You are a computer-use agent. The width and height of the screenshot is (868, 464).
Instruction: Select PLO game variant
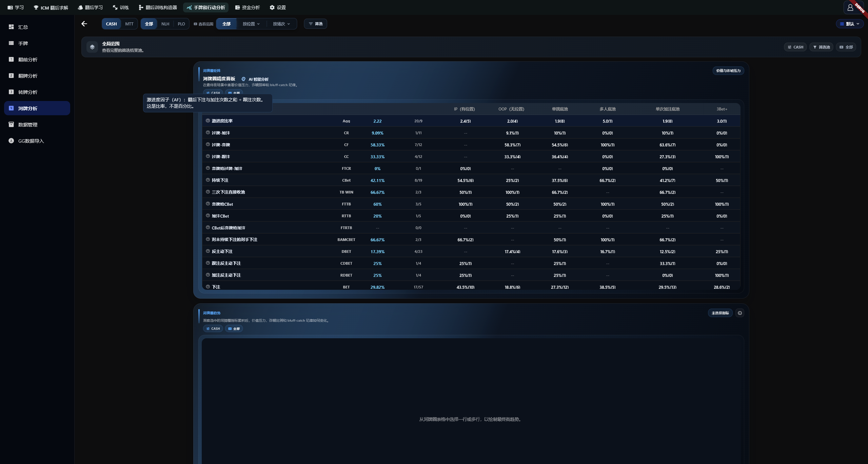click(181, 24)
